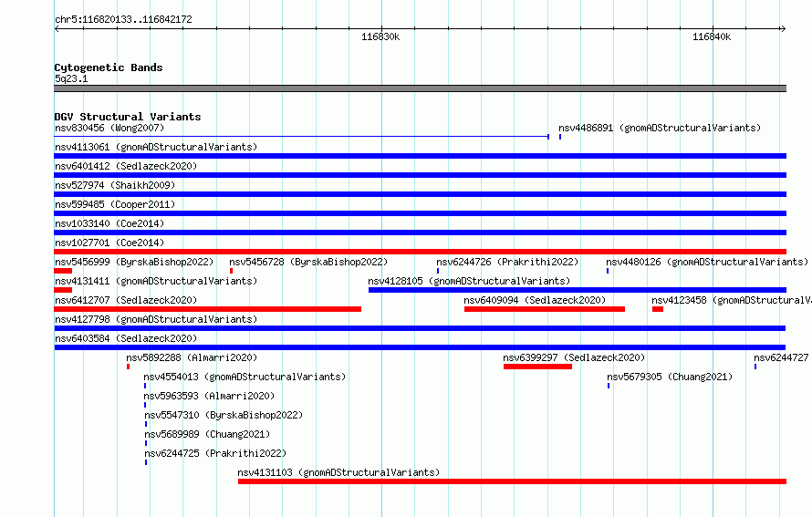812x517 pixels.
Task: Click the small blue marker under nsv4480126
Action: (608, 271)
